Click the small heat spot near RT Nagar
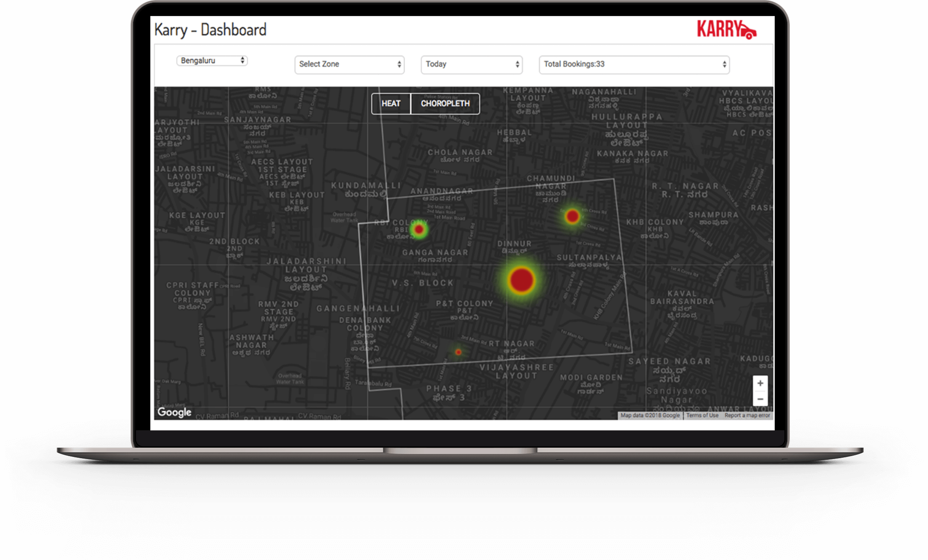928x560 pixels. (x=459, y=352)
